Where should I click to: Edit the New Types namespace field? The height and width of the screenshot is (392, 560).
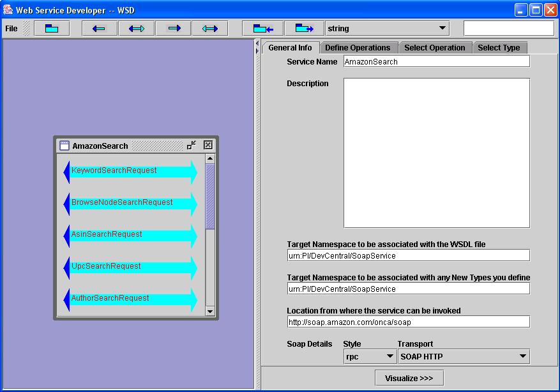409,289
